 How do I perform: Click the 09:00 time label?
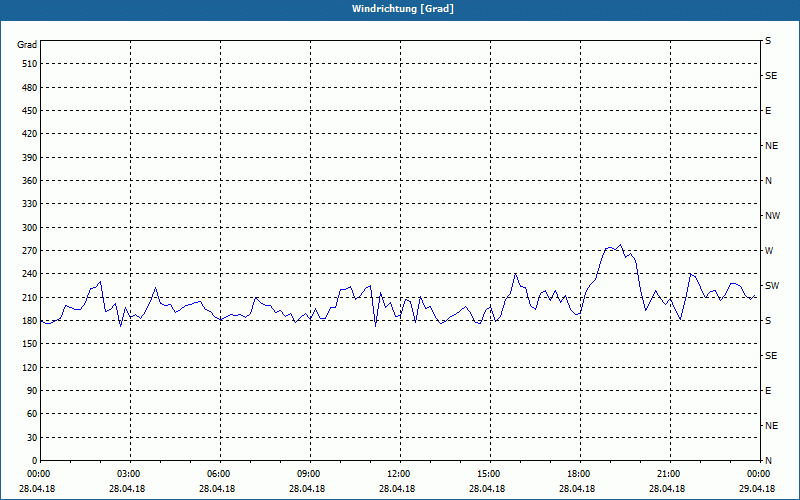point(309,474)
